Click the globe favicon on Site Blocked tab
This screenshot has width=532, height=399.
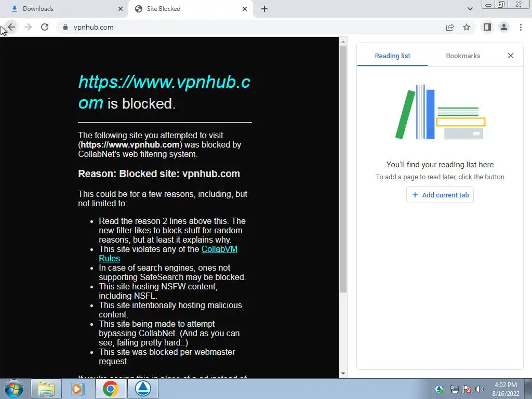click(x=138, y=9)
